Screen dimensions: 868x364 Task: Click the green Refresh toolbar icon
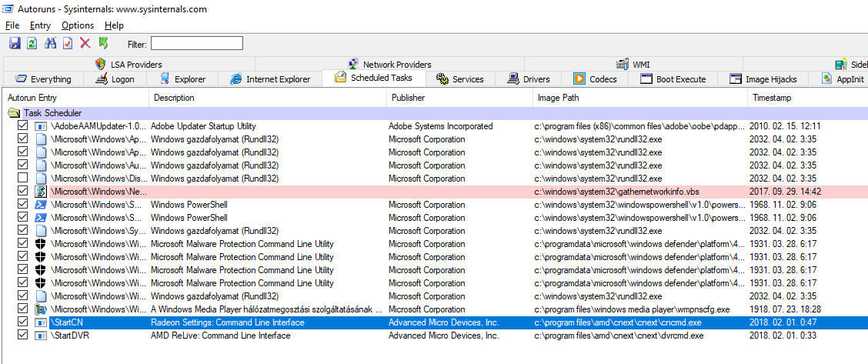[x=32, y=43]
